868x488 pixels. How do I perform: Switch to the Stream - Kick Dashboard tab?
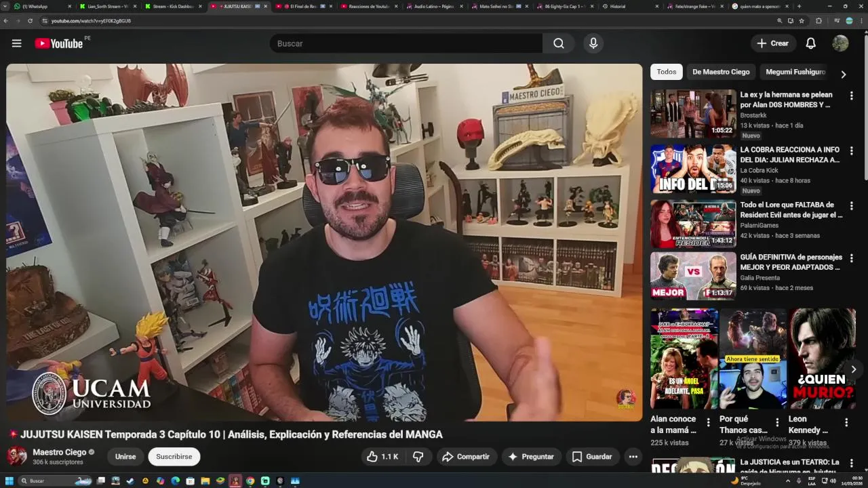click(x=173, y=6)
